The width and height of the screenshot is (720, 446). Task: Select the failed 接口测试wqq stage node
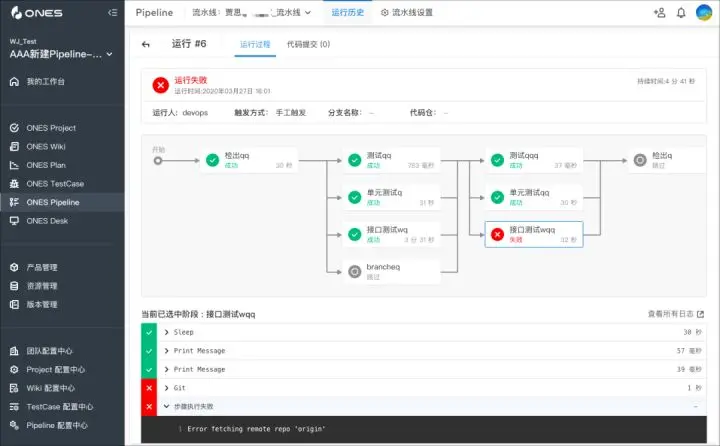coord(534,235)
